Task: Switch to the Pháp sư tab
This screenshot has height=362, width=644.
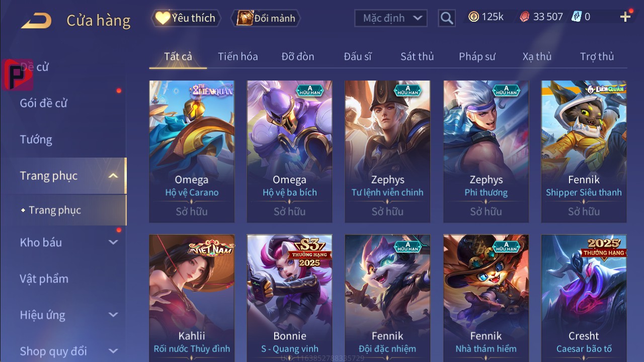Action: (x=477, y=56)
